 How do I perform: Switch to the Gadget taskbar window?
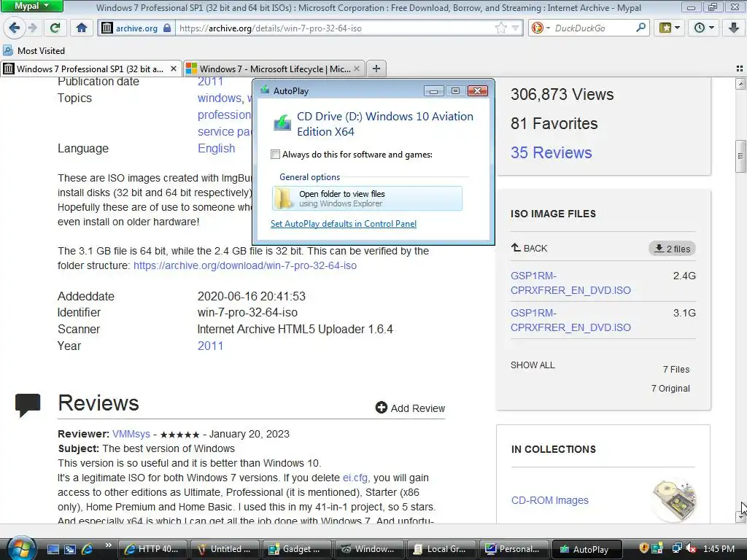[x=296, y=549]
